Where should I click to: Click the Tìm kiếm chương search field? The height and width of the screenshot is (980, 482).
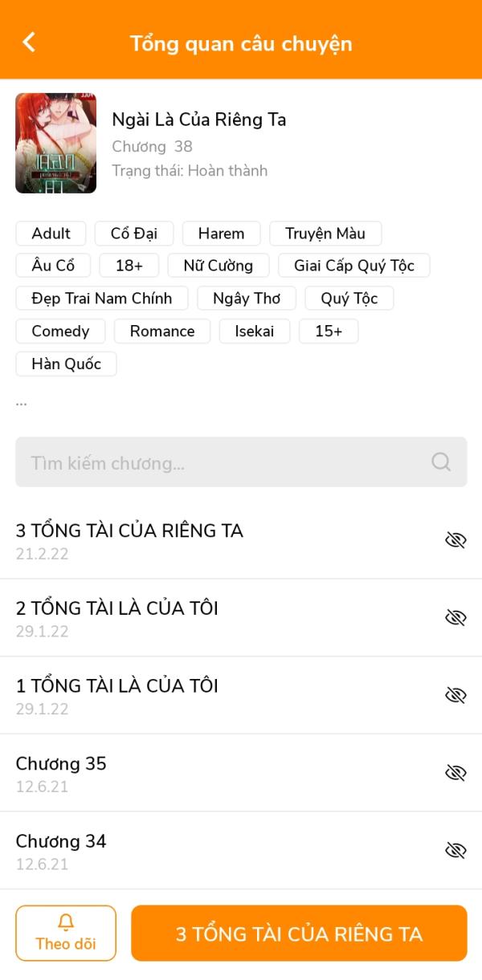click(x=241, y=462)
